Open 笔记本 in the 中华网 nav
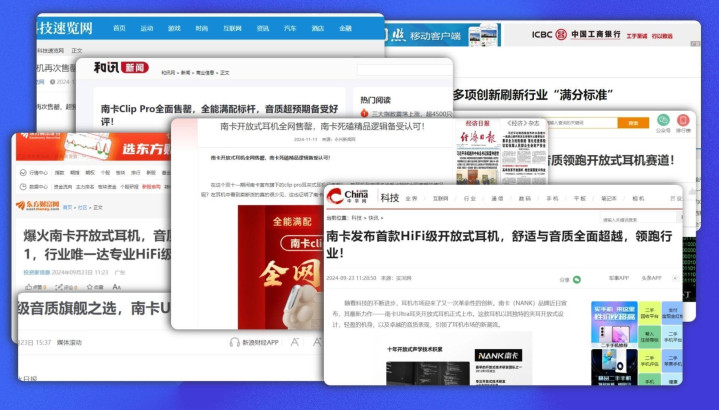This screenshot has height=410, width=719. [608, 199]
